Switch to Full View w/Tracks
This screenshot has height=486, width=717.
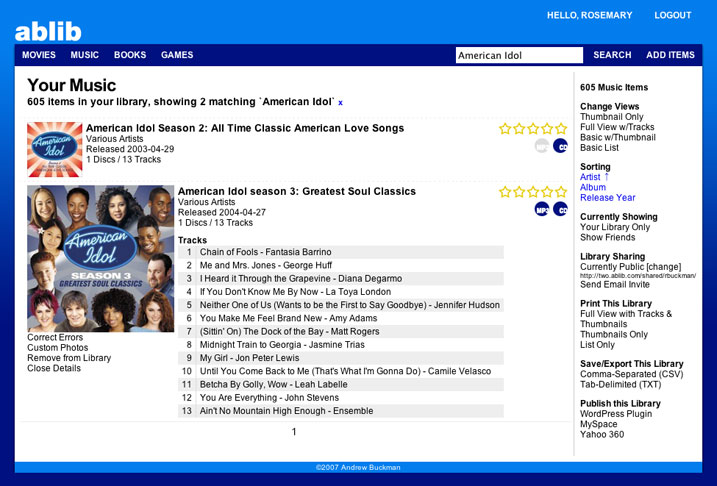(617, 127)
